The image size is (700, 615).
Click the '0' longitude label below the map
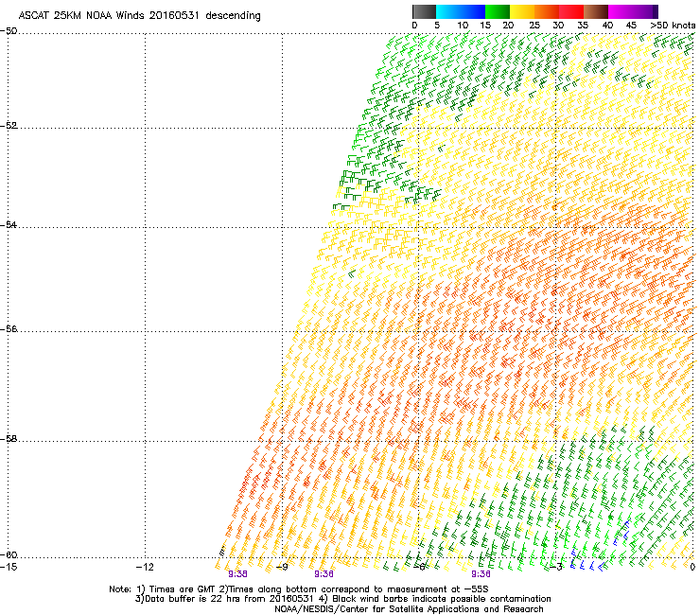tap(692, 567)
